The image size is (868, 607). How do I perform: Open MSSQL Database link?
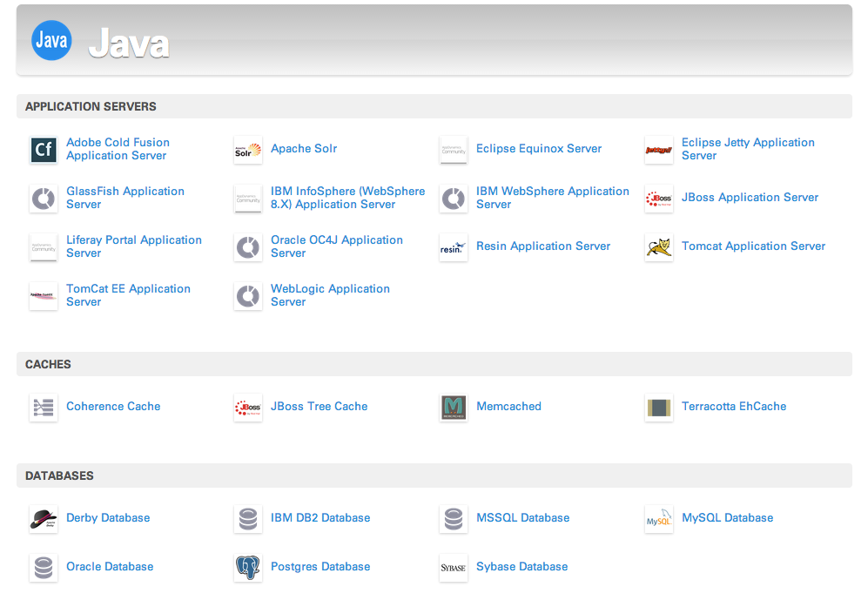[522, 518]
